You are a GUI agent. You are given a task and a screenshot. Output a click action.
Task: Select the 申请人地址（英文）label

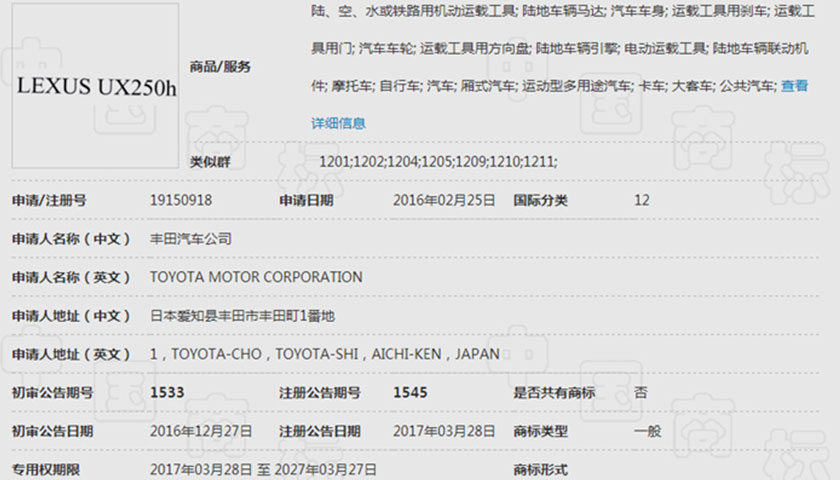tap(71, 355)
